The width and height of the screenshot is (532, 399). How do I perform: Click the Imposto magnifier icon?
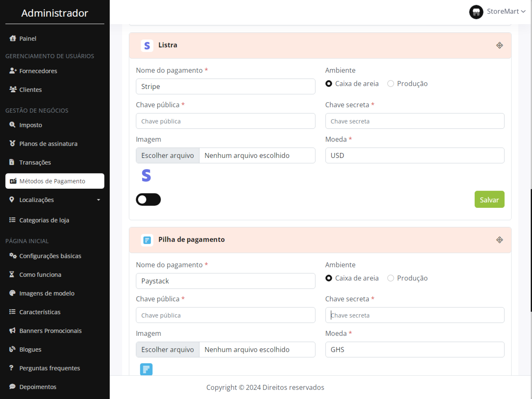point(12,125)
